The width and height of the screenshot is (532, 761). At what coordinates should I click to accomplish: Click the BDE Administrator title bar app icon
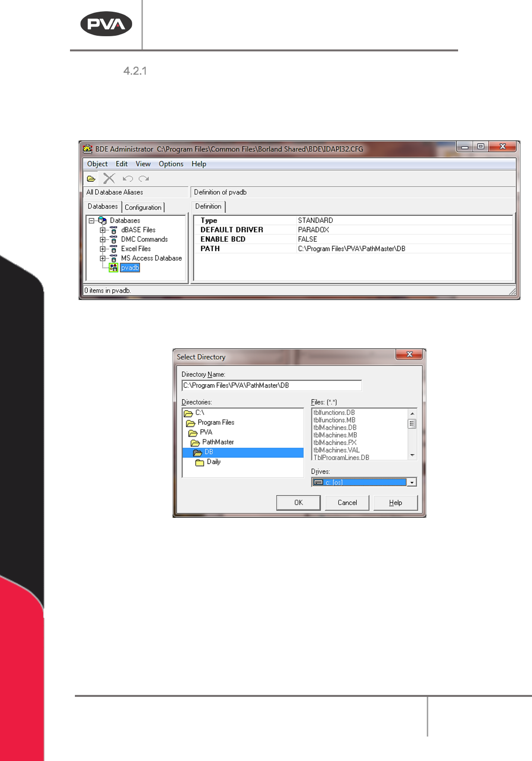tap(88, 149)
